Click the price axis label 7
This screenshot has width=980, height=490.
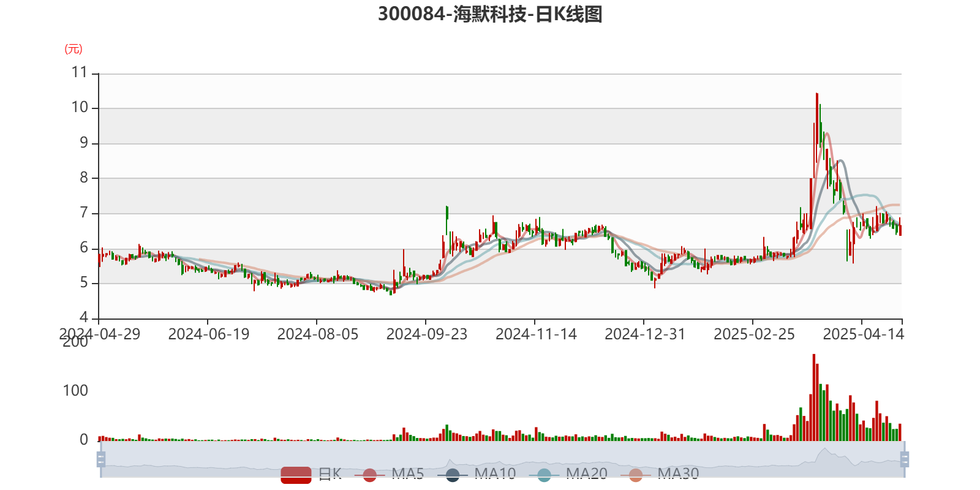tap(84, 213)
